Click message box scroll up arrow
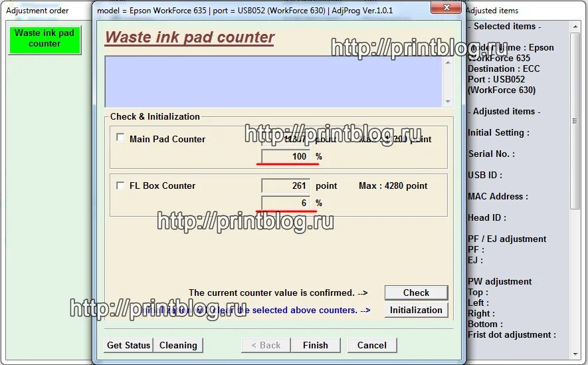Viewport: 588px width, 365px height. [x=448, y=62]
